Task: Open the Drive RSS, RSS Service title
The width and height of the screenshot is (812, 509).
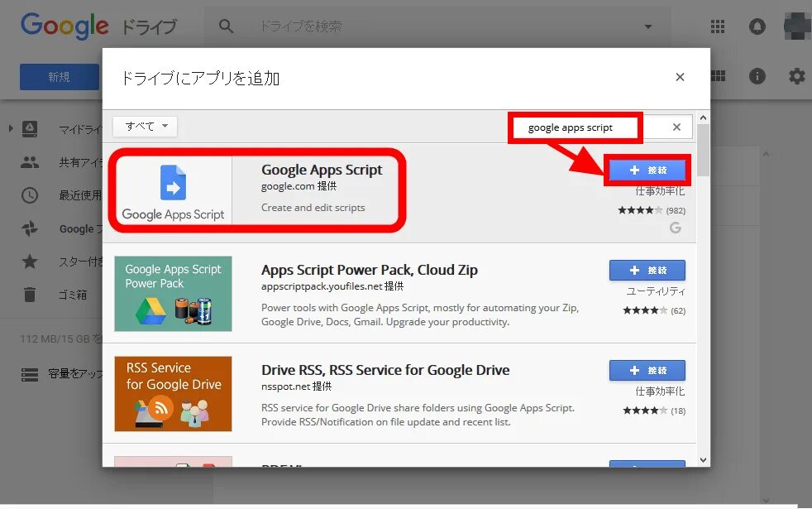Action: (x=385, y=370)
